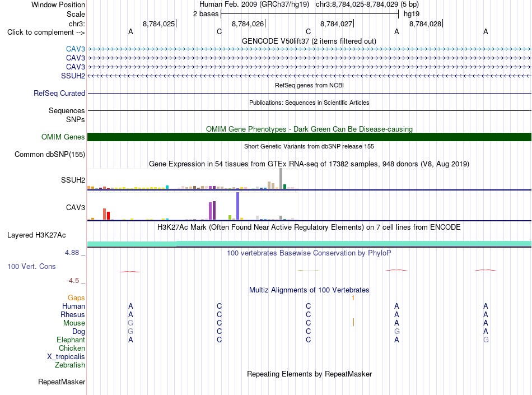Select the SNPs track label
Image resolution: width=532 pixels, height=395 pixels.
(x=76, y=119)
